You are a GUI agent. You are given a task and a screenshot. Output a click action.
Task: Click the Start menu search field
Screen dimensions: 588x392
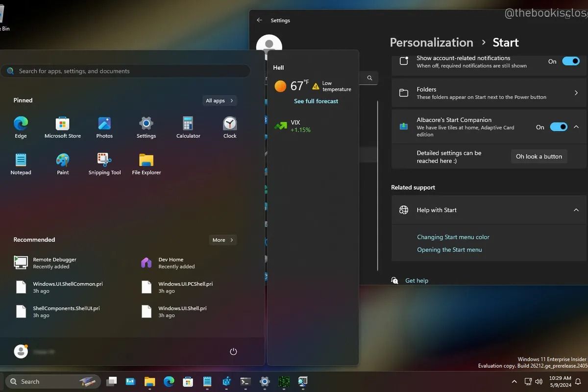point(126,71)
